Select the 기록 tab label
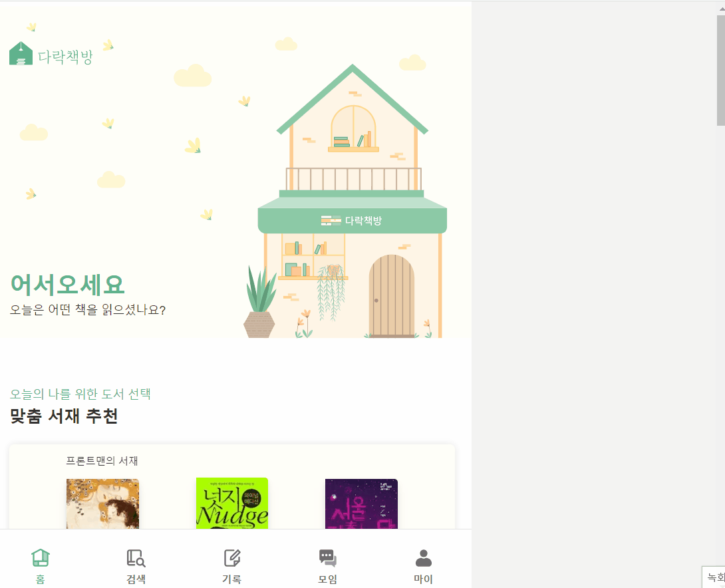This screenshot has width=725, height=588. [x=231, y=579]
